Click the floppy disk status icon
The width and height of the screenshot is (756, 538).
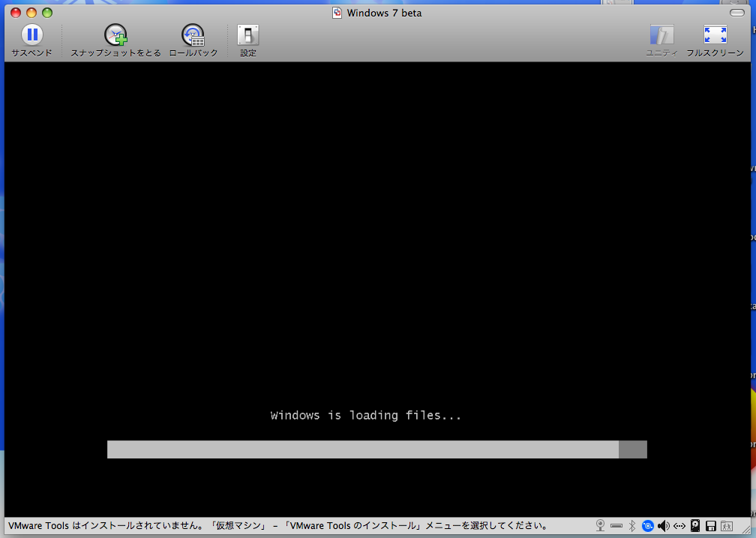click(711, 525)
